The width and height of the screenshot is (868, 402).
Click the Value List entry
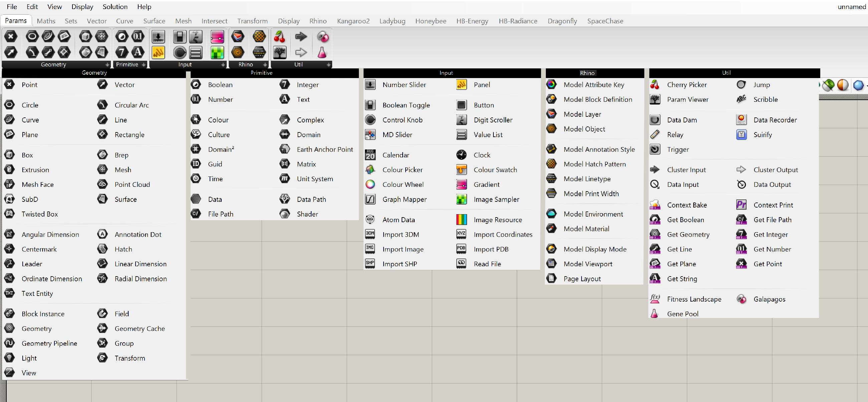487,135
